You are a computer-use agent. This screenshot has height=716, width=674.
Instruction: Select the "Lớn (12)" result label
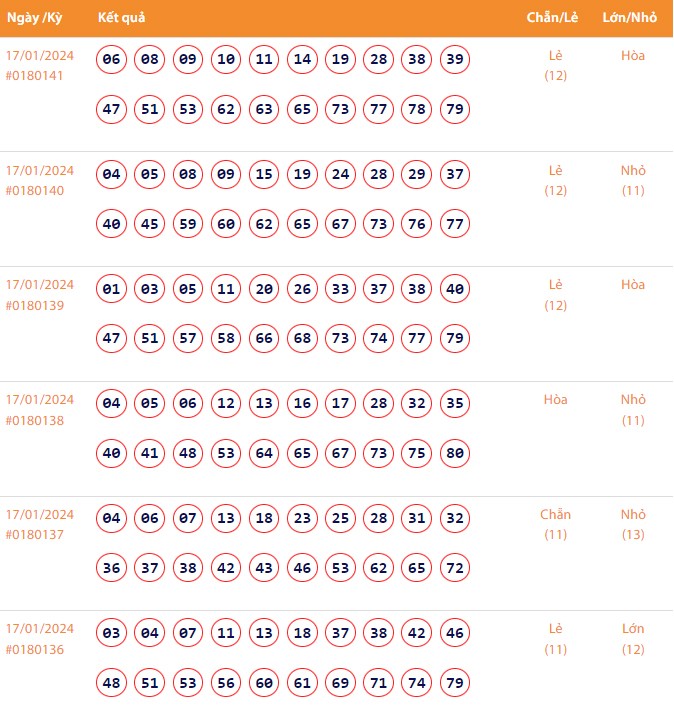[633, 639]
